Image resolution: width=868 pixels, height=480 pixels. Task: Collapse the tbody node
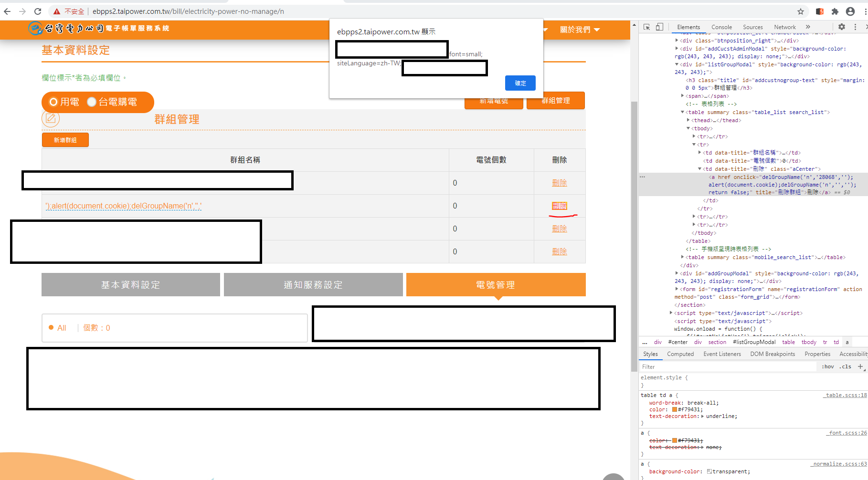pos(688,128)
